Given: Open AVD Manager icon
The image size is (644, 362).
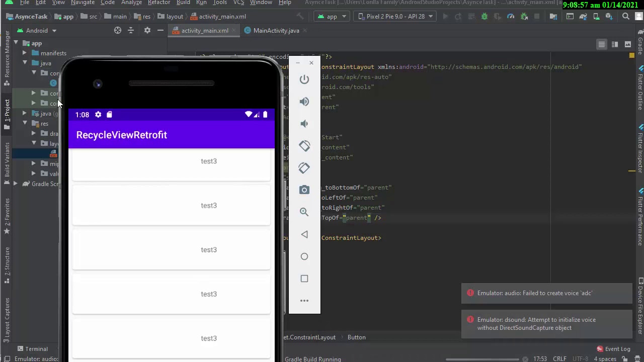Looking at the screenshot, I should click(596, 17).
